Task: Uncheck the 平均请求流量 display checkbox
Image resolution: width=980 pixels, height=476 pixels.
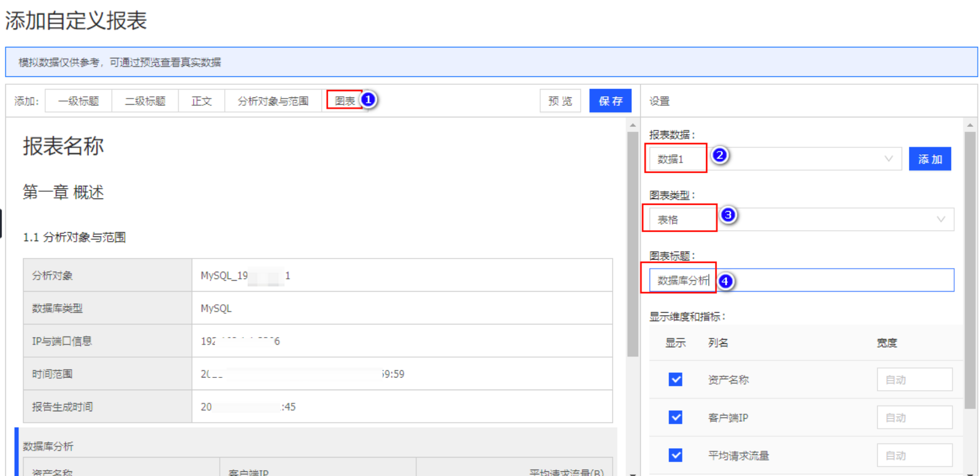Action: click(675, 455)
